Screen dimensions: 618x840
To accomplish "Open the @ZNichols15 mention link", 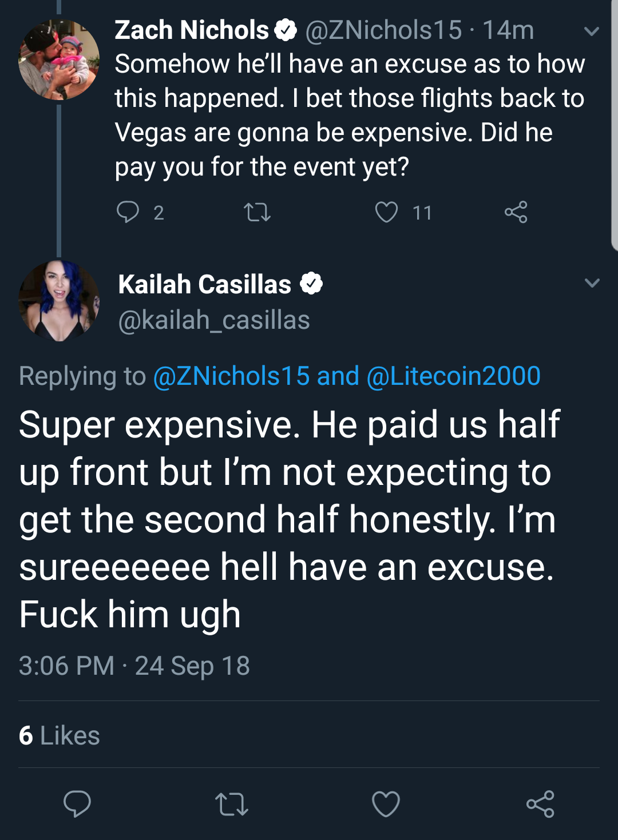I will click(232, 376).
